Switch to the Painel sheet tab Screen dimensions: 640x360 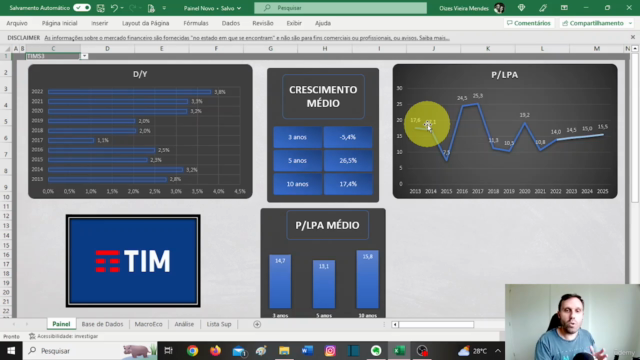coord(61,324)
